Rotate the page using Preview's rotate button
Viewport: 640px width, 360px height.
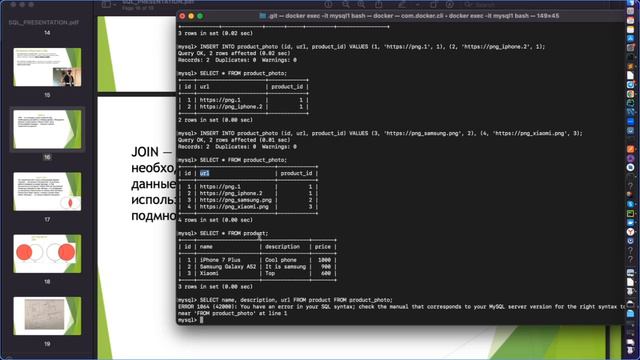433,5
